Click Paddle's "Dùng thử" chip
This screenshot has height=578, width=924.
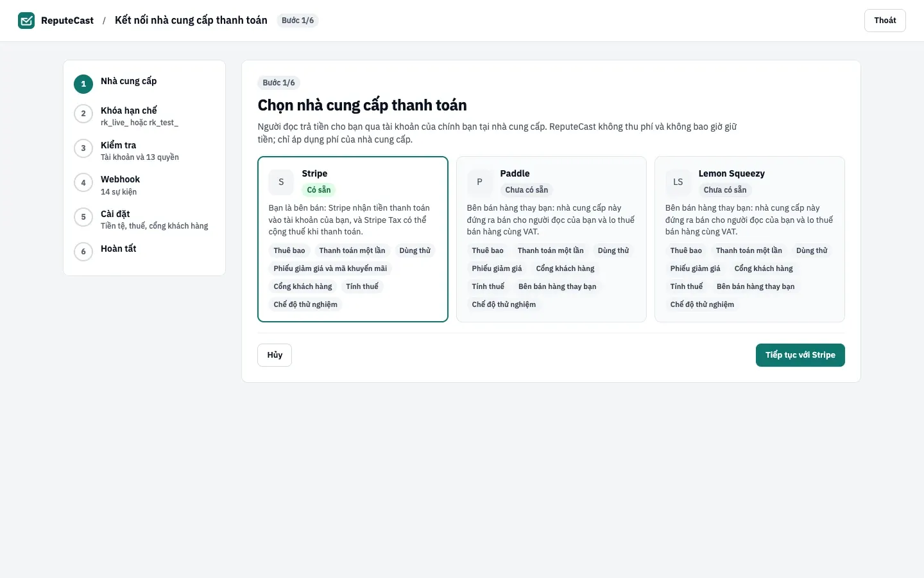(613, 250)
